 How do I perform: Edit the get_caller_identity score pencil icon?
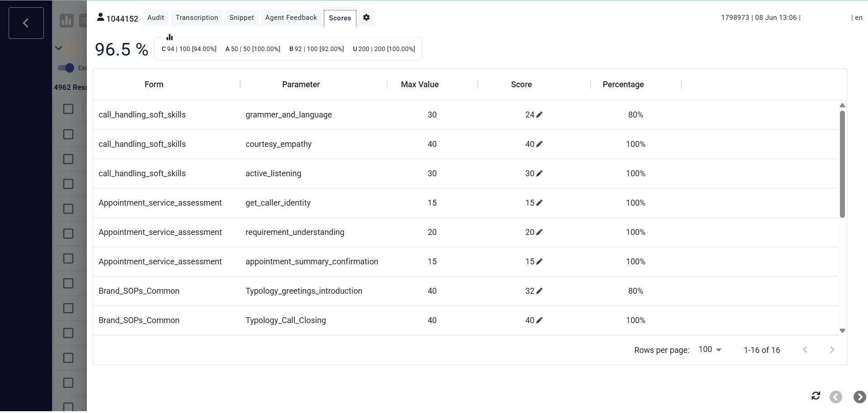[x=539, y=203]
